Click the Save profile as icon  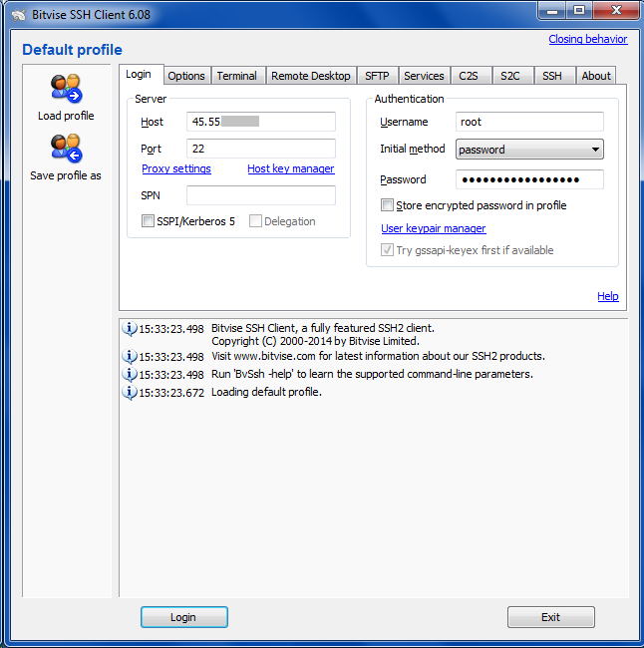coord(66,148)
